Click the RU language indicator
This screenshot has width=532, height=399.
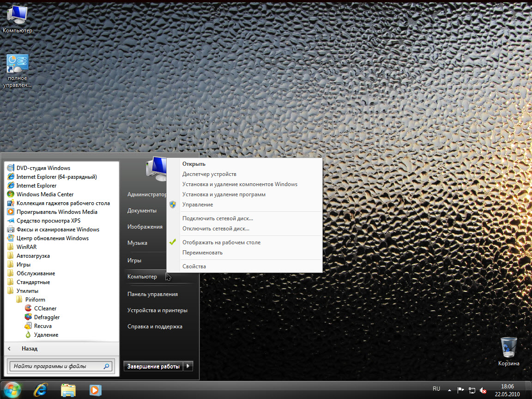436,388
